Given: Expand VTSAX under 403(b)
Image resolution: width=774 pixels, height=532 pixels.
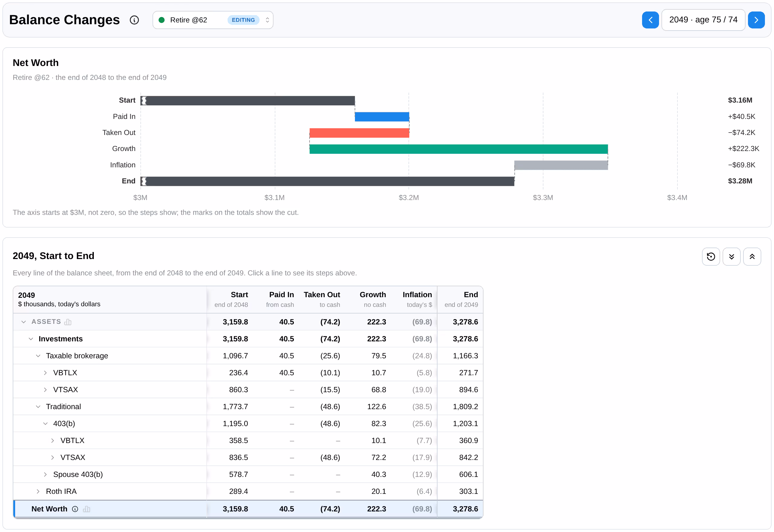Looking at the screenshot, I should pos(53,457).
